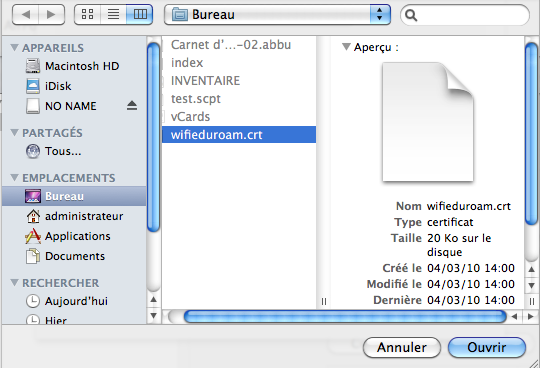Select the Aujourd'hui search clock icon
This screenshot has width=540, height=368.
tap(33, 301)
